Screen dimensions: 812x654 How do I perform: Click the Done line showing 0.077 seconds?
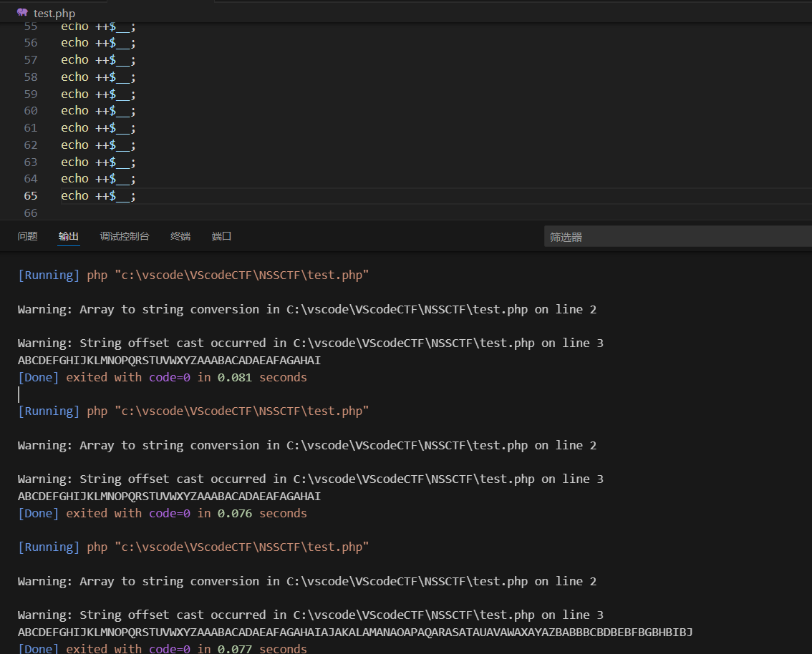click(x=162, y=649)
